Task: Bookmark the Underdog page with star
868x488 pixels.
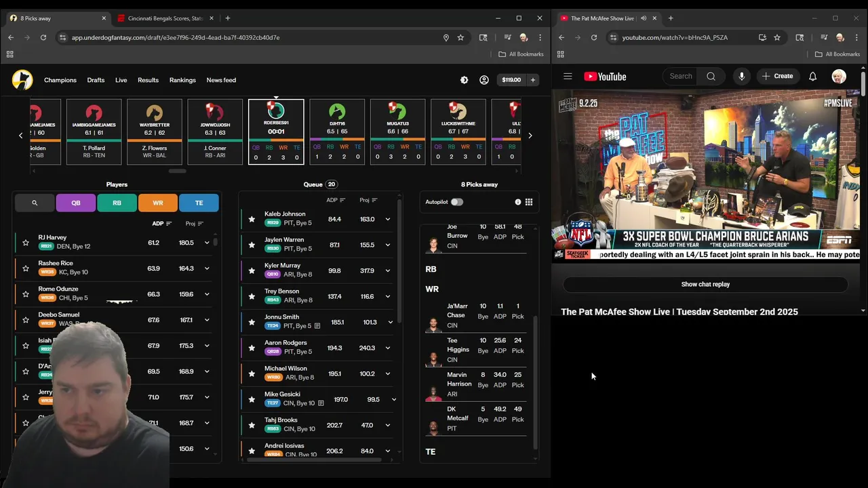Action: coord(460,37)
